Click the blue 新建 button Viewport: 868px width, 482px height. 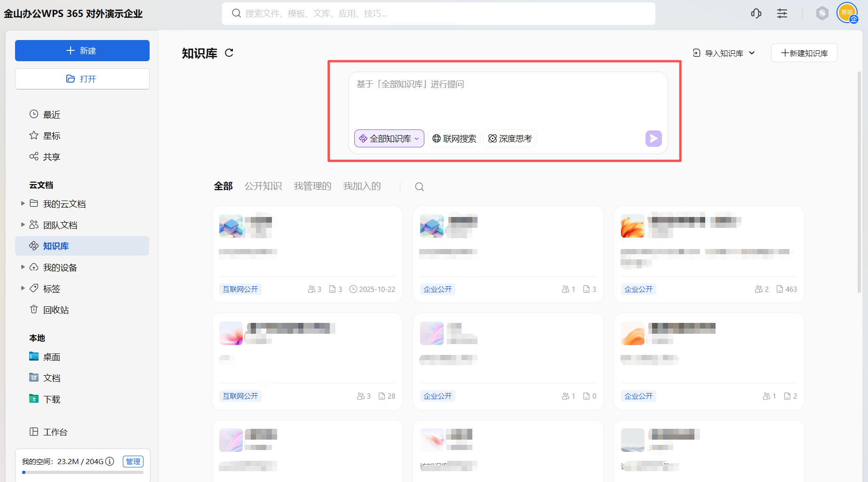[82, 50]
